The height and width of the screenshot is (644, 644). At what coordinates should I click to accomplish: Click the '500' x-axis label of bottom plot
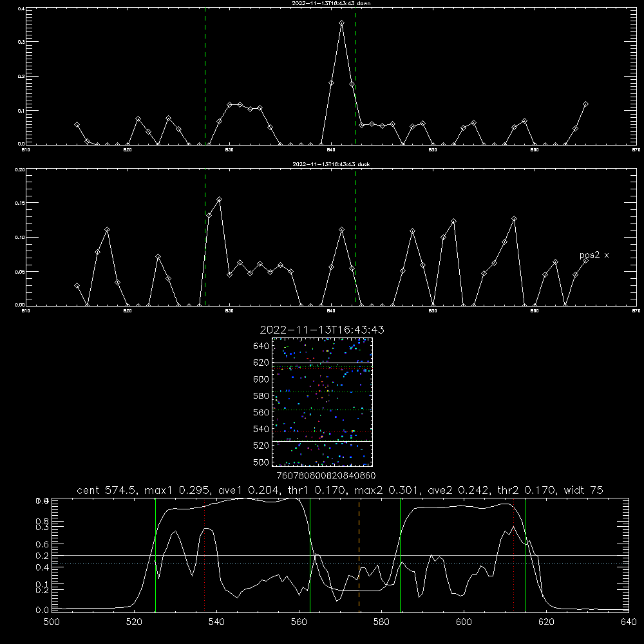pos(52,622)
